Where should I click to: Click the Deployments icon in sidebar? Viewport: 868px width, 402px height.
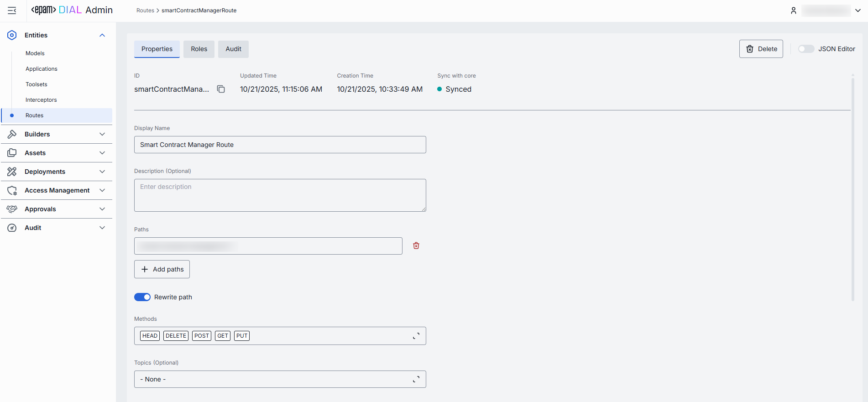click(x=12, y=172)
